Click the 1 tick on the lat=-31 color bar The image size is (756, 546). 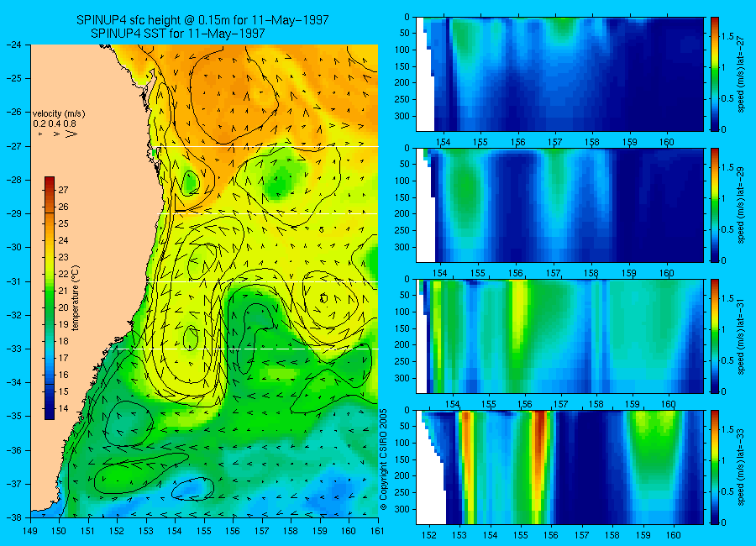pos(725,329)
